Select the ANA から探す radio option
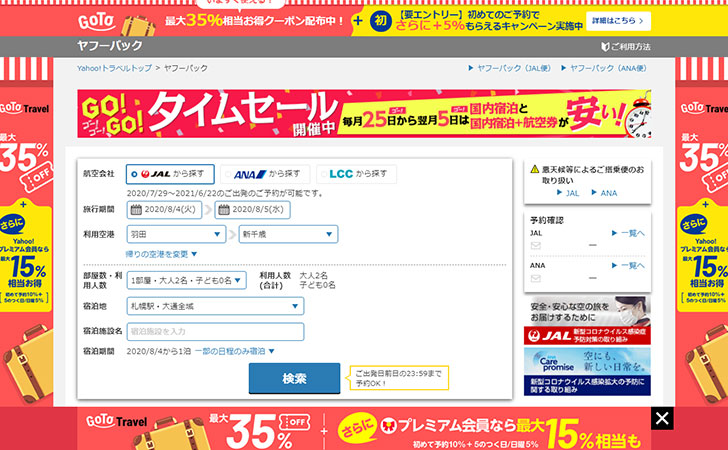This screenshot has width=728, height=450. coord(265,174)
